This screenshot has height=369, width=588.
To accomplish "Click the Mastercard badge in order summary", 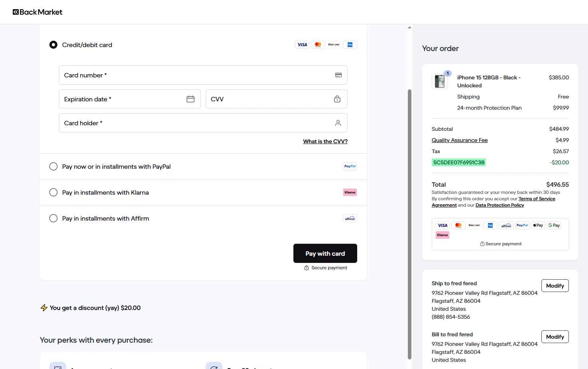I will click(x=458, y=225).
